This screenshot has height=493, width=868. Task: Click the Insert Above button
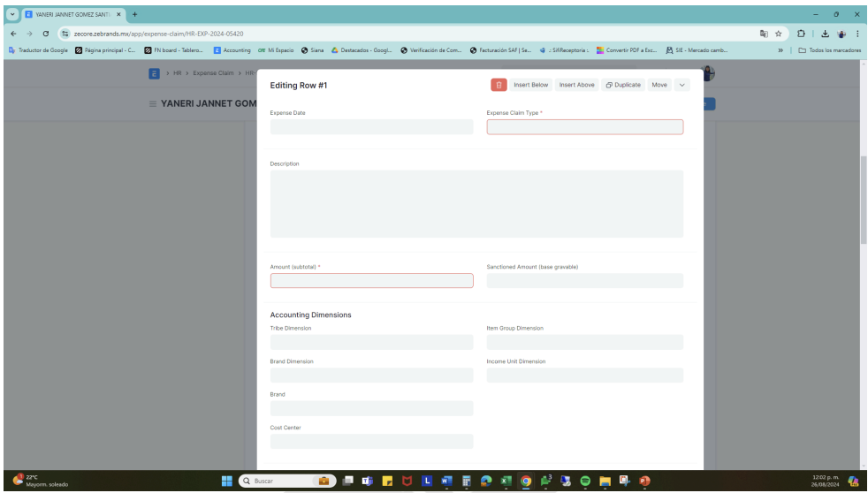pyautogui.click(x=577, y=85)
